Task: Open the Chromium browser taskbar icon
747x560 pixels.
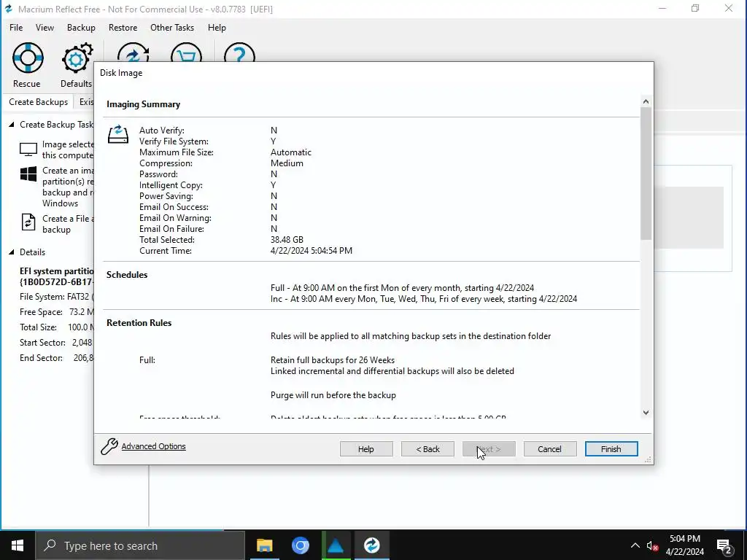Action: pos(300,545)
